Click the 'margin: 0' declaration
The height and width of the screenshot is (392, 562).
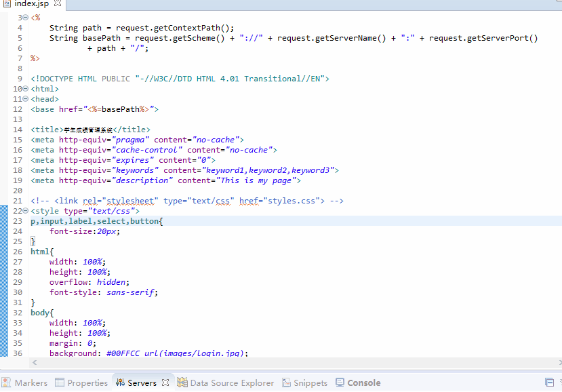pyautogui.click(x=73, y=343)
